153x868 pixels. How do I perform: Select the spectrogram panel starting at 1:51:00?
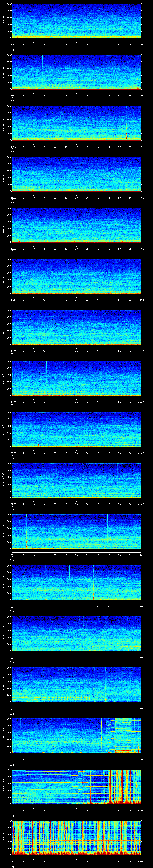[x=77, y=481]
